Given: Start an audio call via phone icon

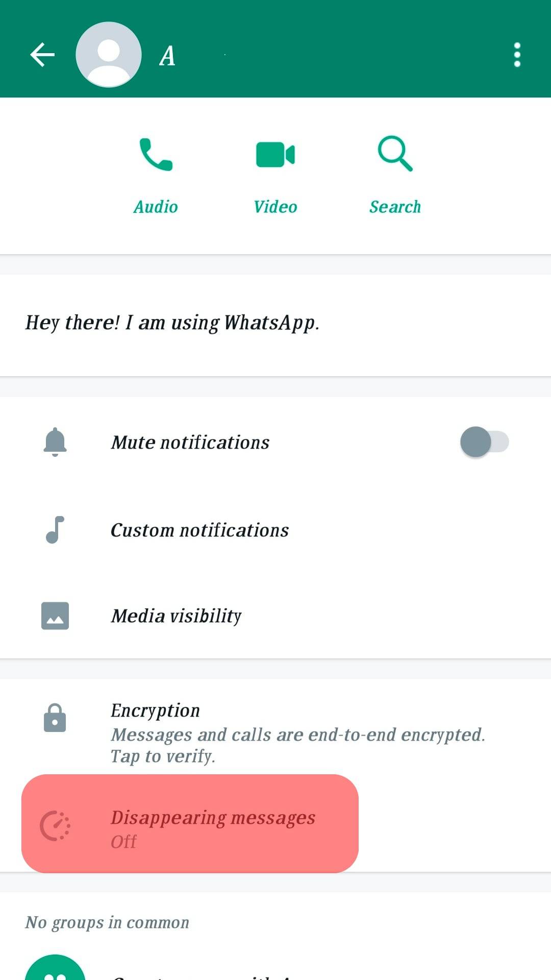Looking at the screenshot, I should pyautogui.click(x=156, y=154).
